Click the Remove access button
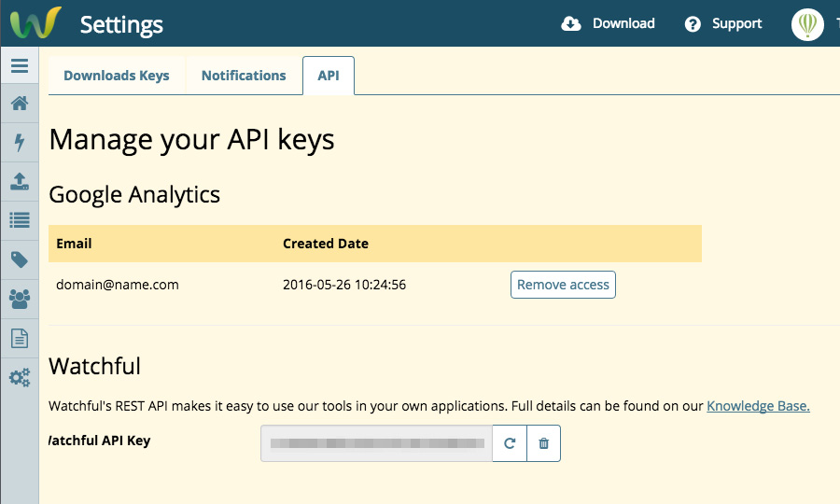Screen dimensions: 840x504 click(x=563, y=285)
